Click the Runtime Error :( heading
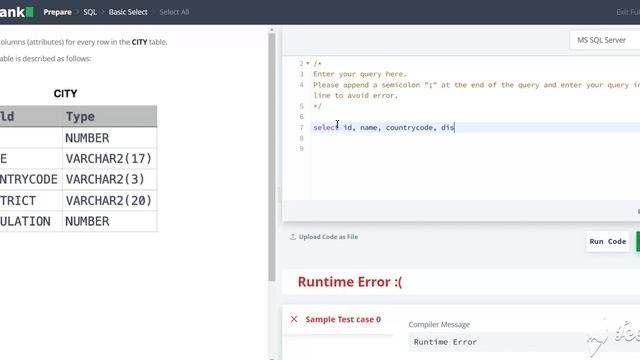The image size is (640, 360). click(x=350, y=282)
